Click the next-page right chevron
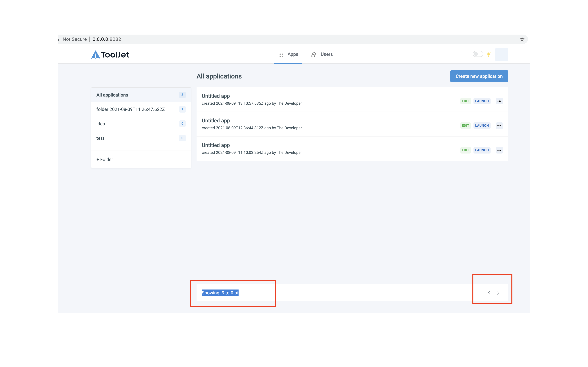This screenshot has width=588, height=367. tap(499, 293)
